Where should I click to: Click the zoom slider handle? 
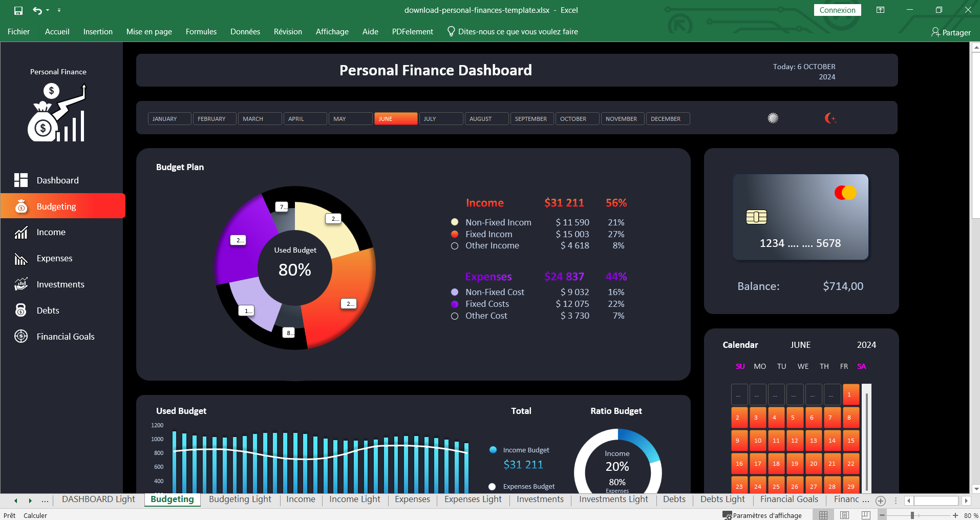tap(912, 515)
